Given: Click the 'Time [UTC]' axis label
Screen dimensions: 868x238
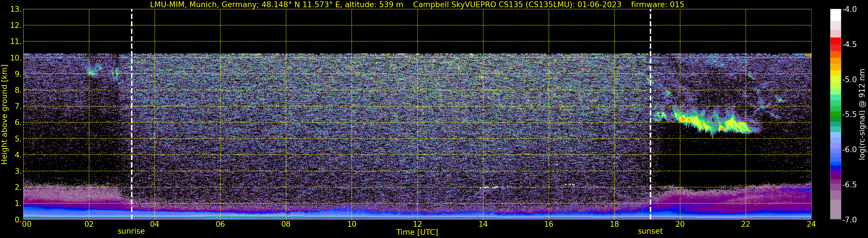Looking at the screenshot, I should tap(417, 232).
